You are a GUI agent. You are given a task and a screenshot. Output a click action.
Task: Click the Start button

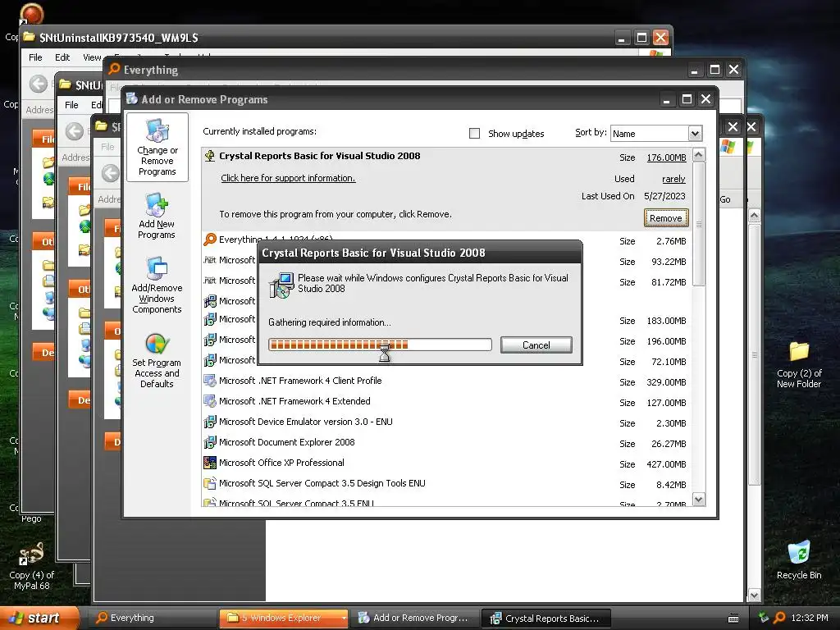(39, 618)
